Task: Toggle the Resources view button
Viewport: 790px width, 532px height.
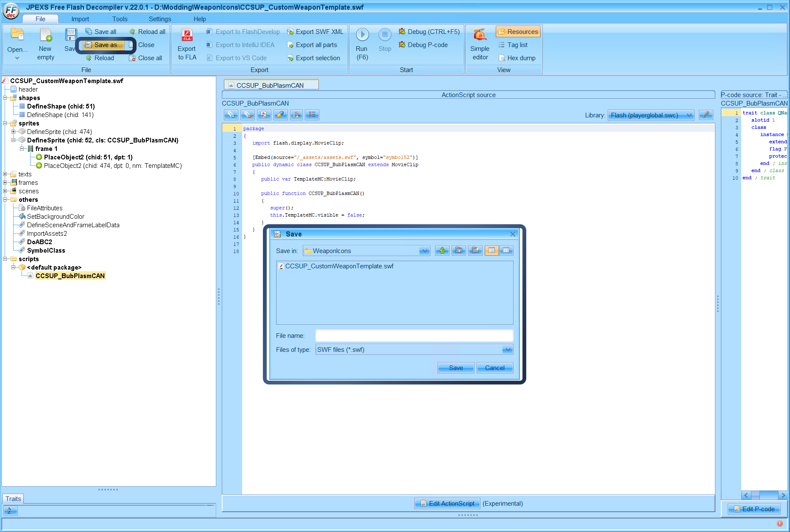Action: (518, 32)
